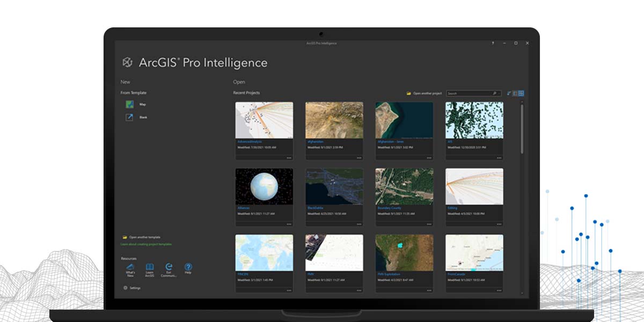
Task: Open the BlackDahlia project link
Action: click(x=316, y=208)
